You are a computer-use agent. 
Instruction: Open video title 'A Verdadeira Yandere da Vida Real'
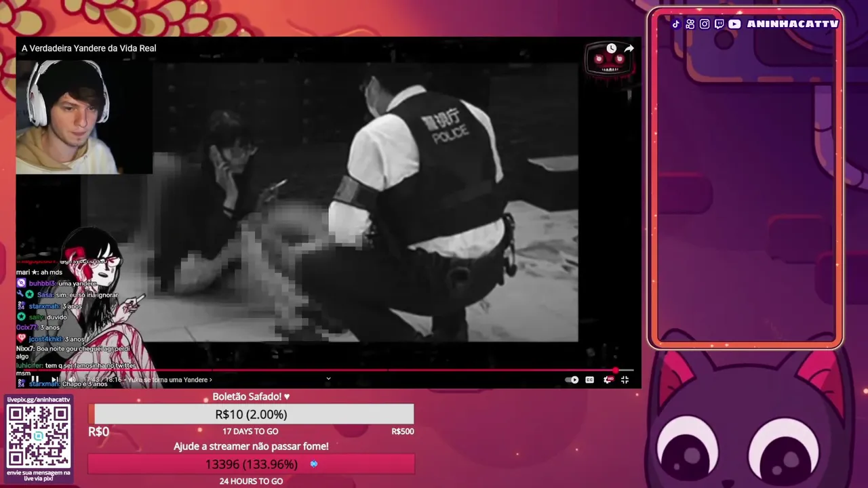[x=89, y=48]
